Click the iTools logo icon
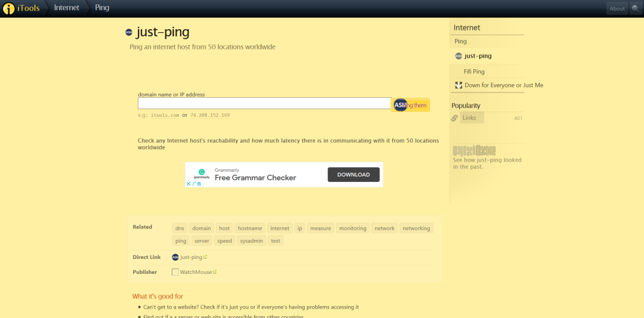This screenshot has height=318, width=644. pyautogui.click(x=9, y=8)
